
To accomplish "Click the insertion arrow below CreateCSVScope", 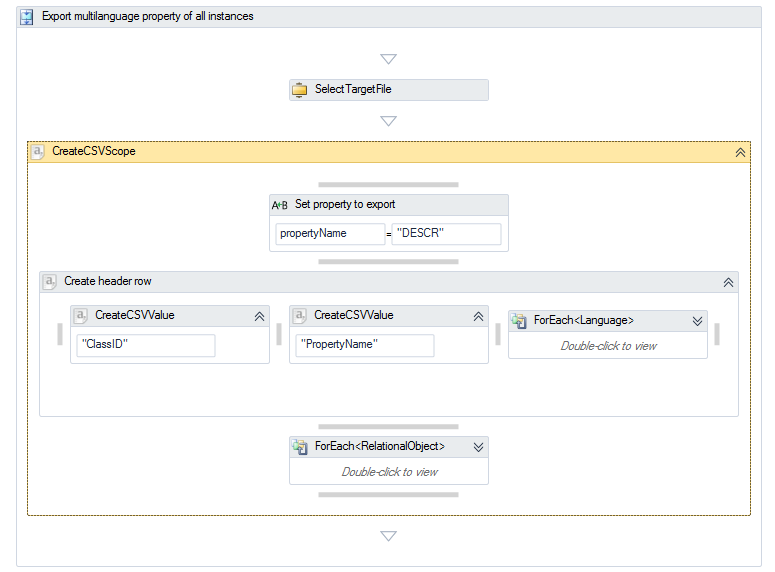I will point(388,536).
